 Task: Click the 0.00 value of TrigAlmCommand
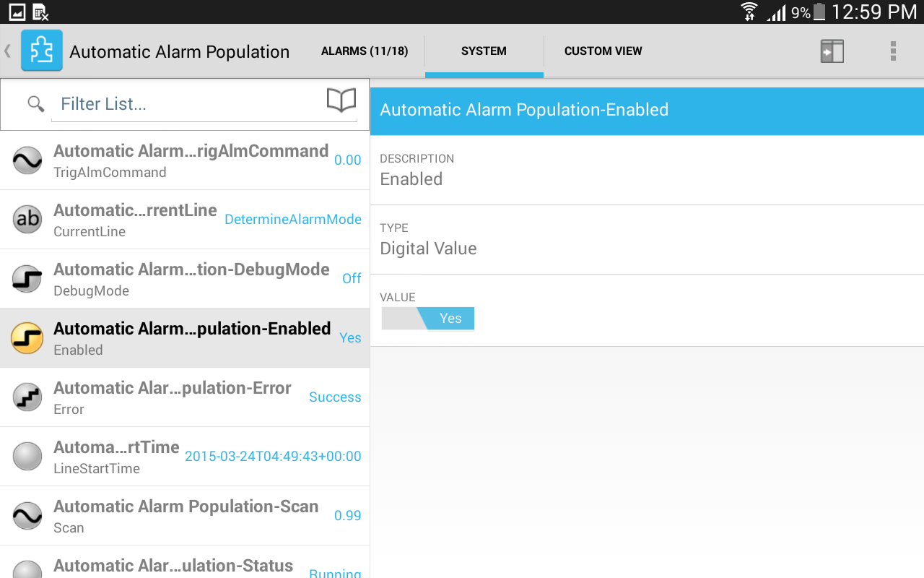347,160
